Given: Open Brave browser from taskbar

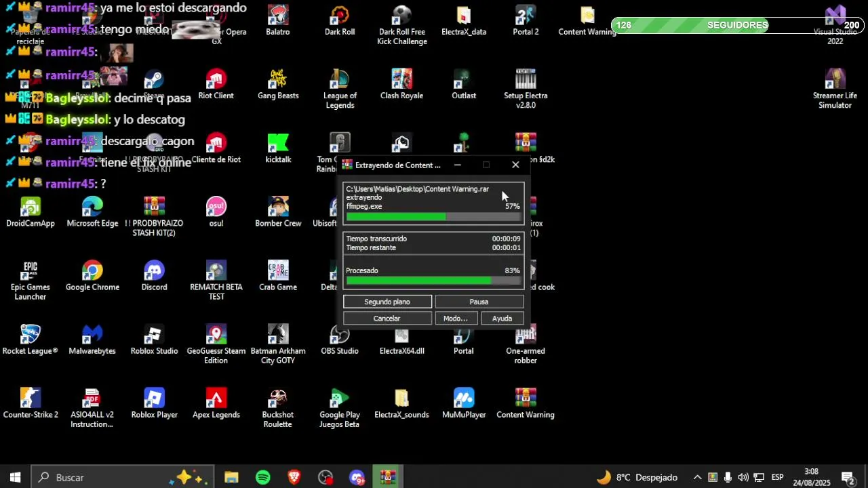Looking at the screenshot, I should 294,477.
